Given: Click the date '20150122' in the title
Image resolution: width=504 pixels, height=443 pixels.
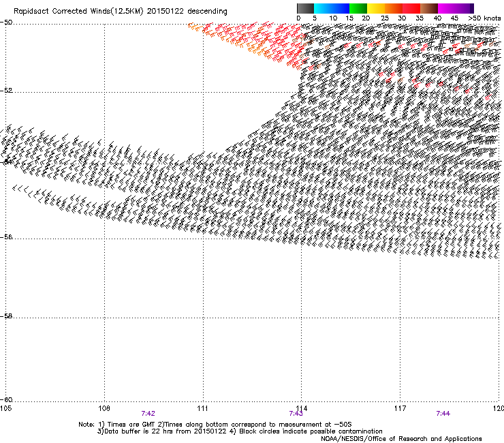Looking at the screenshot, I should click(x=166, y=12).
